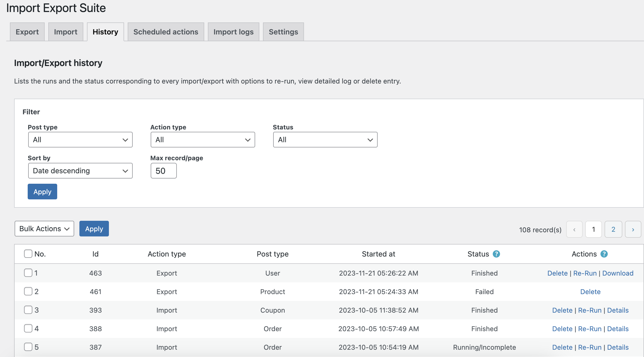Go to page 2 of records

(613, 229)
